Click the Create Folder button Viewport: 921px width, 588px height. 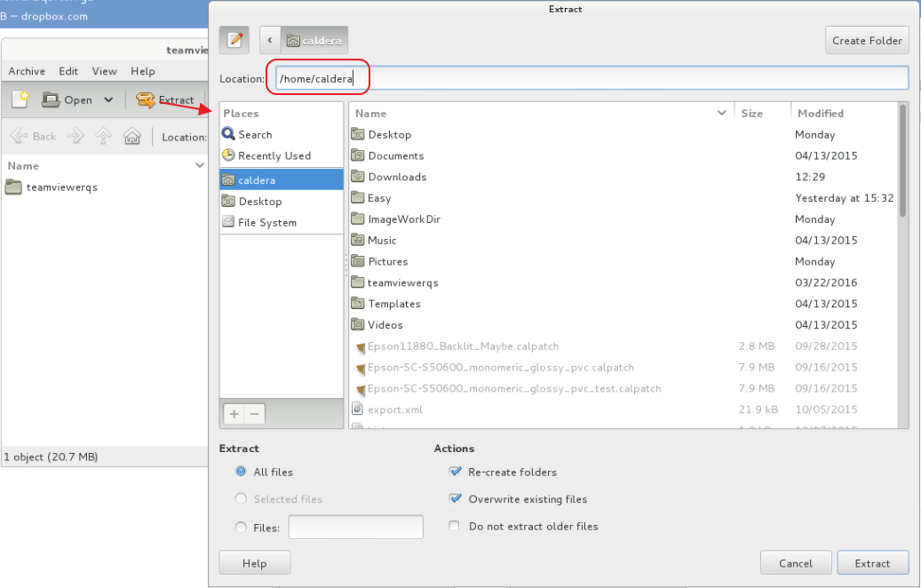(x=867, y=40)
